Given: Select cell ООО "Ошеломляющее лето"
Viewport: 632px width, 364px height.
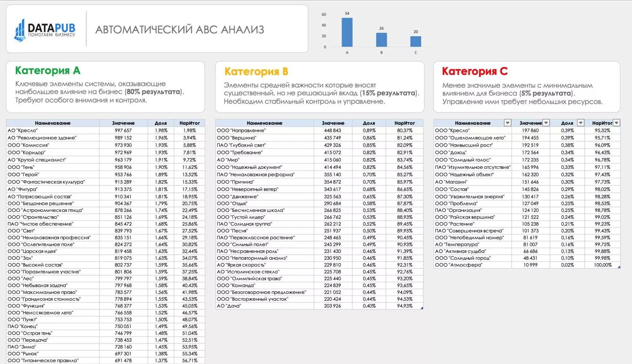Looking at the screenshot, I should 473,138.
